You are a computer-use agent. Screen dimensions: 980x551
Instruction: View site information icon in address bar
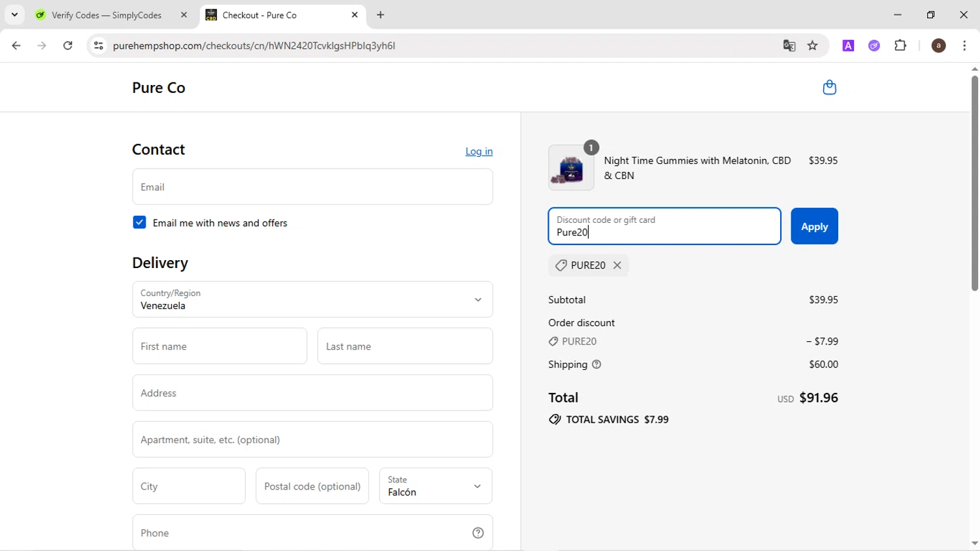99,46
